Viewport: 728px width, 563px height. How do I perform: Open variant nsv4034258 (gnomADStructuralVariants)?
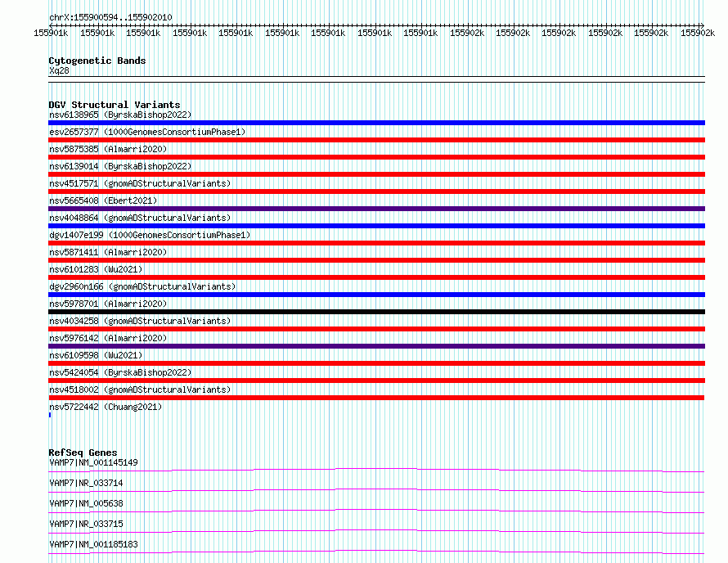pyautogui.click(x=140, y=321)
